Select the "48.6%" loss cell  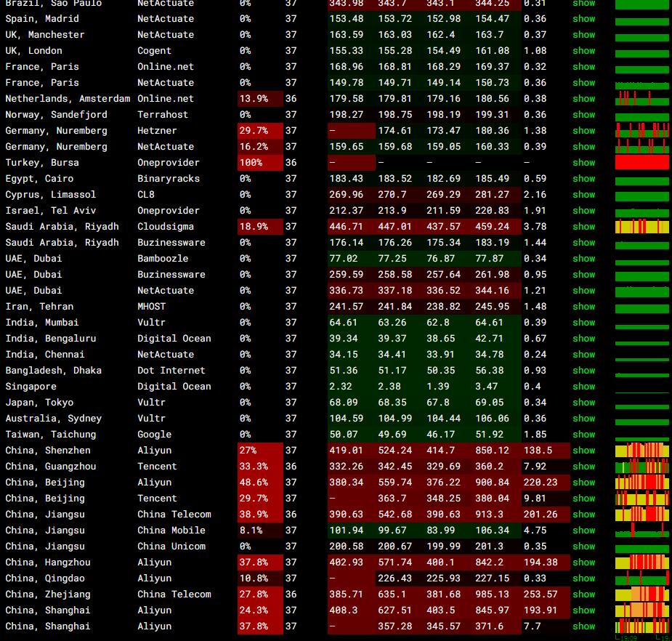pos(260,483)
